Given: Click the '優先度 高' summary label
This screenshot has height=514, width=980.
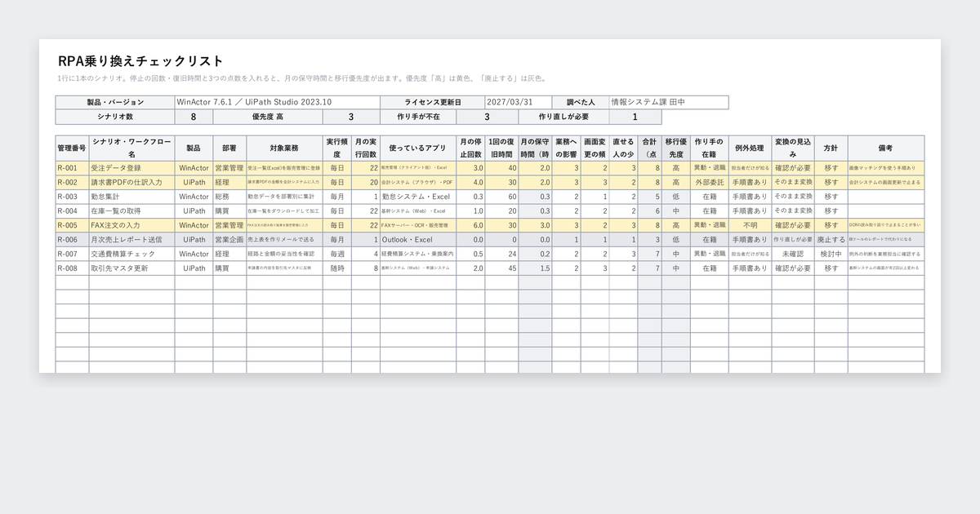Looking at the screenshot, I should 268,117.
